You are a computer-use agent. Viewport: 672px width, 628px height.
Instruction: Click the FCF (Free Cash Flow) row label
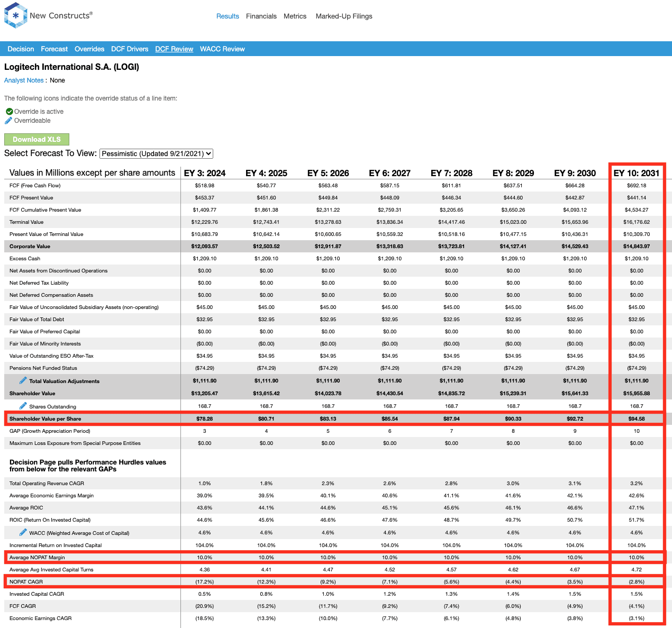(35, 186)
